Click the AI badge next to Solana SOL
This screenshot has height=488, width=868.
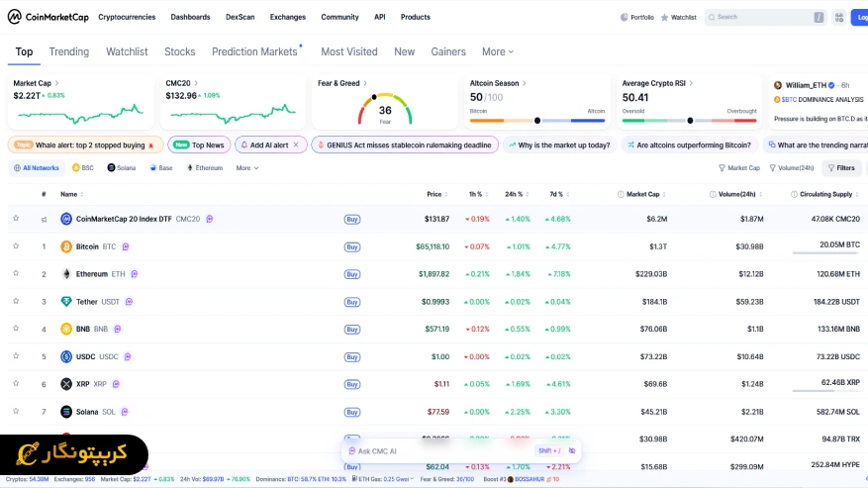tap(125, 412)
